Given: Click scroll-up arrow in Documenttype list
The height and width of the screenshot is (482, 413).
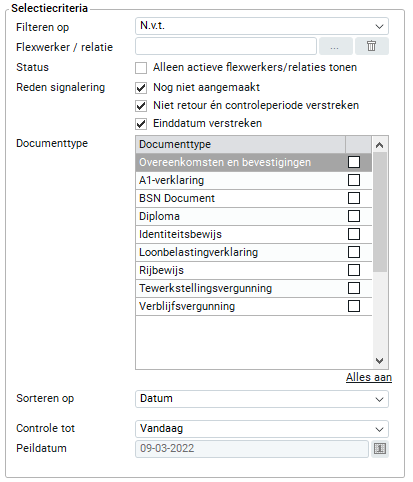Looking at the screenshot, I should [379, 145].
